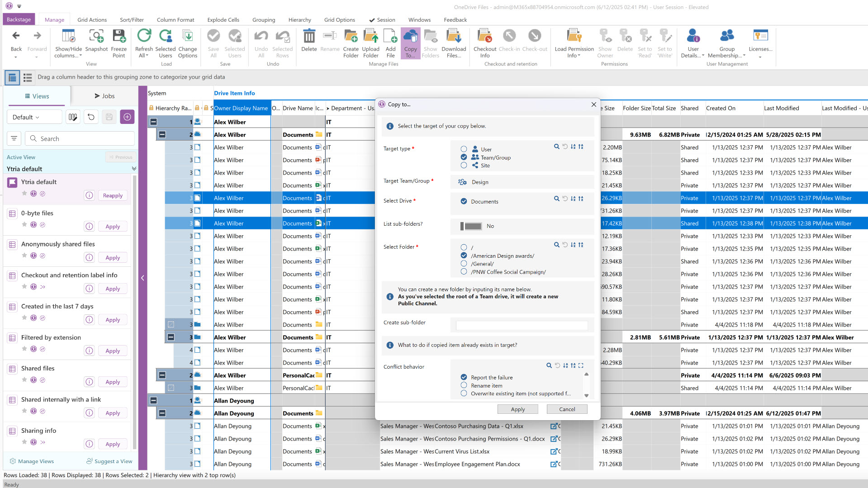
Task: Choose Rename item conflict behavior
Action: click(464, 385)
